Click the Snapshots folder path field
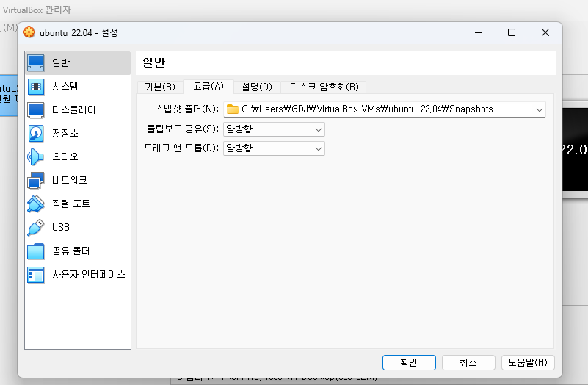 [x=385, y=109]
